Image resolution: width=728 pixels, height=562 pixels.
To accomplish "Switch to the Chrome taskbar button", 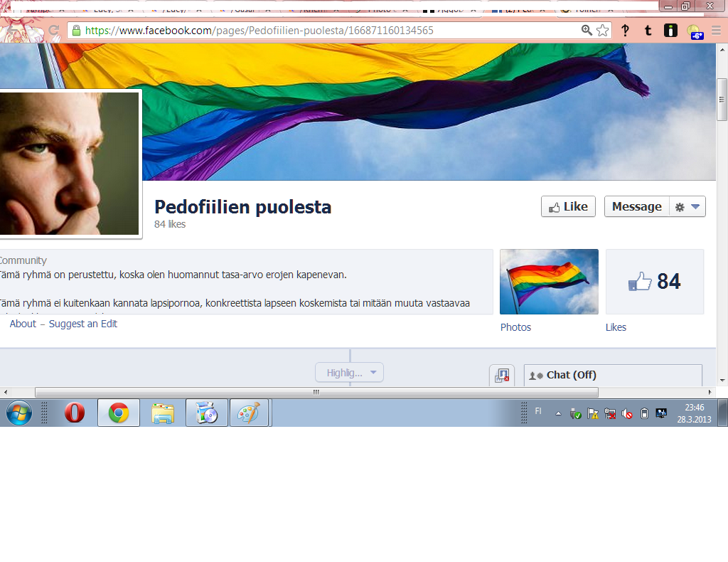I will 119,413.
